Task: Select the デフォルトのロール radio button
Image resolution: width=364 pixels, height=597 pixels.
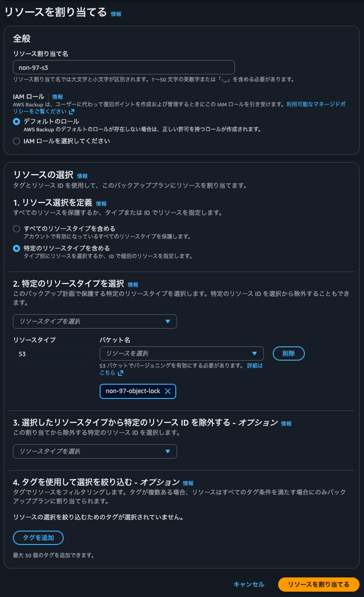Action: tap(16, 121)
